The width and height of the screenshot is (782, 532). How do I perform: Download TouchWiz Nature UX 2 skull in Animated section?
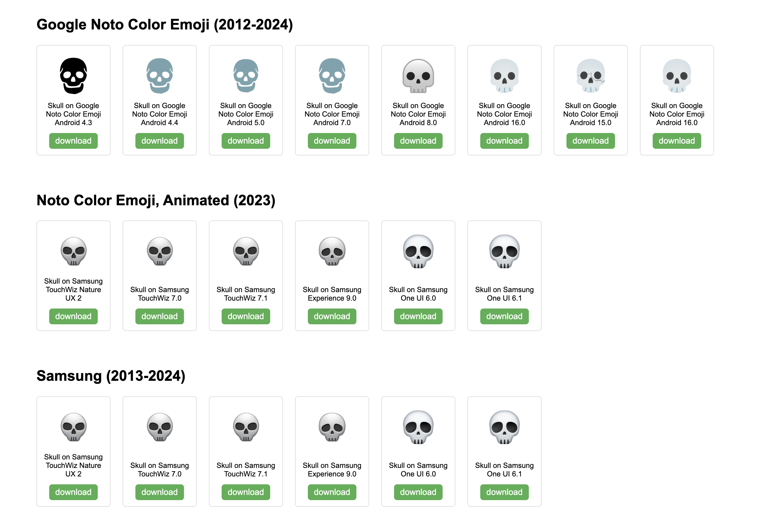pyautogui.click(x=73, y=316)
